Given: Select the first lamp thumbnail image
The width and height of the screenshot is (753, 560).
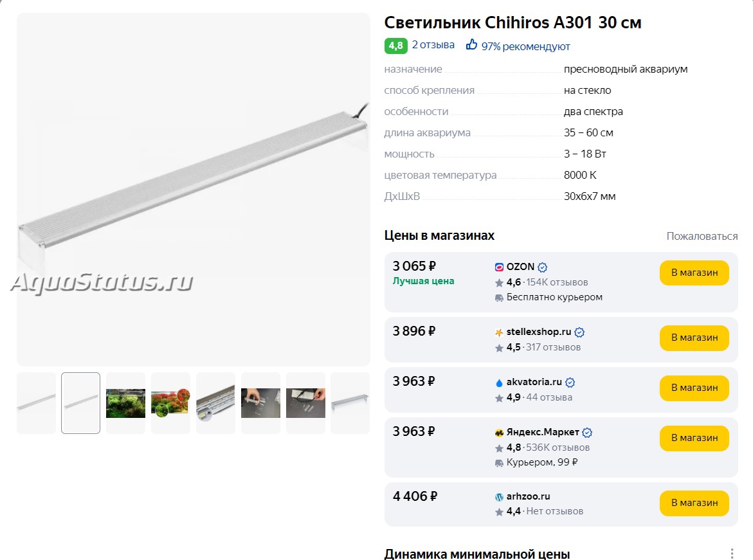Looking at the screenshot, I should tap(36, 403).
